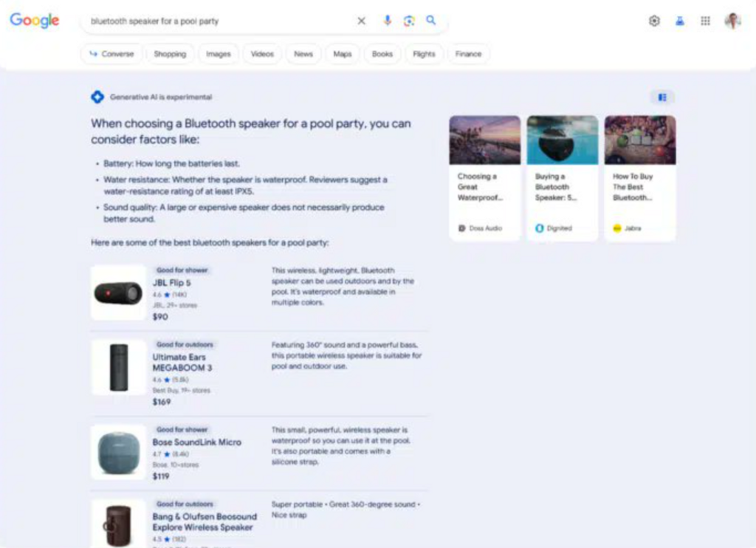Click the Doss Audio source label

tap(480, 228)
